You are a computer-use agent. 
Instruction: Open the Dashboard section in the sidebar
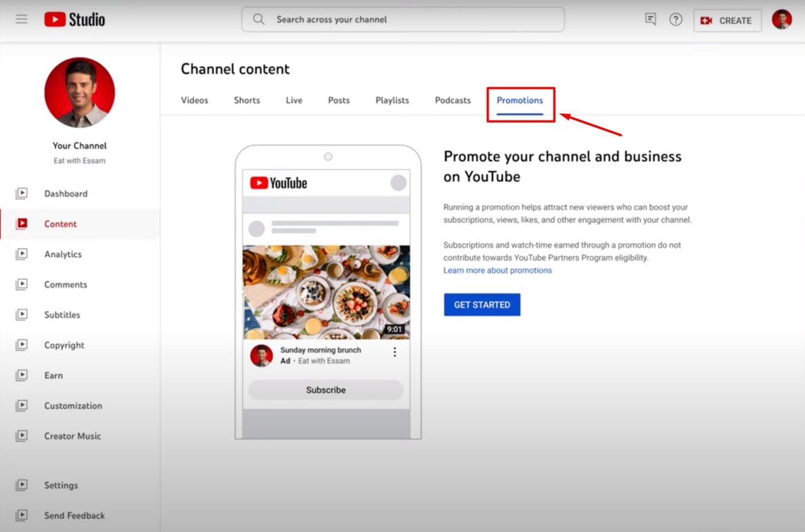(65, 193)
